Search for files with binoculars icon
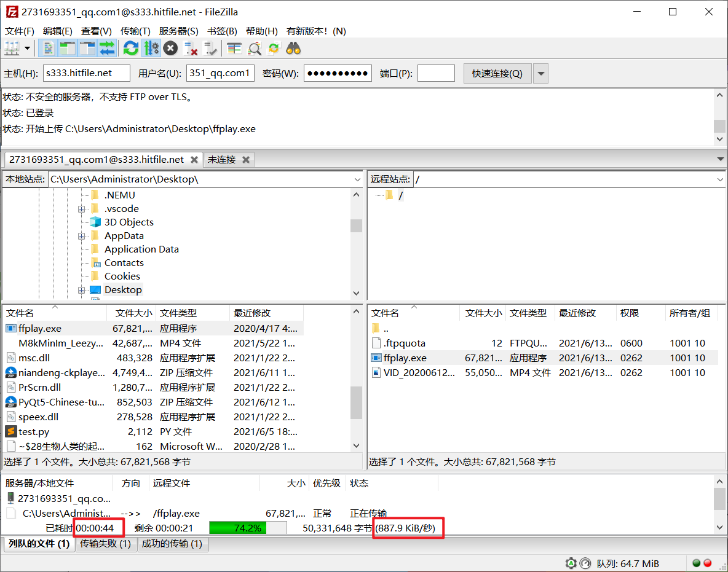 pyautogui.click(x=293, y=49)
